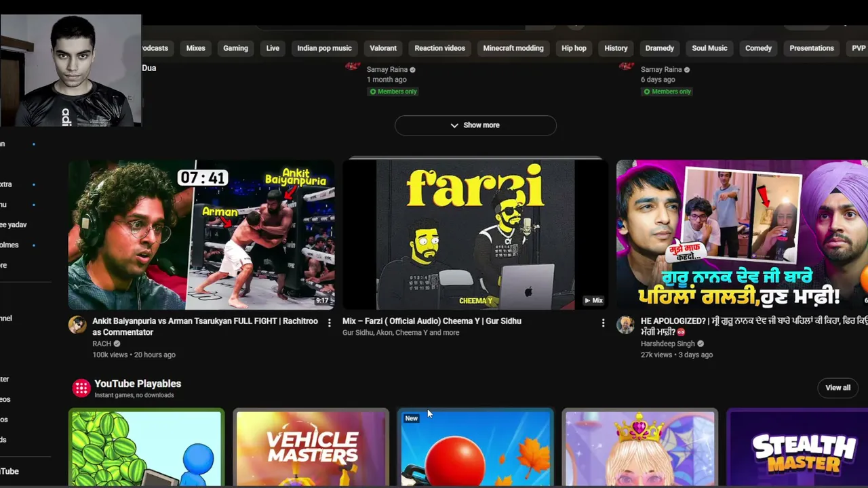Open options menu for Farzi mix
Image resolution: width=868 pixels, height=488 pixels.
(603, 323)
